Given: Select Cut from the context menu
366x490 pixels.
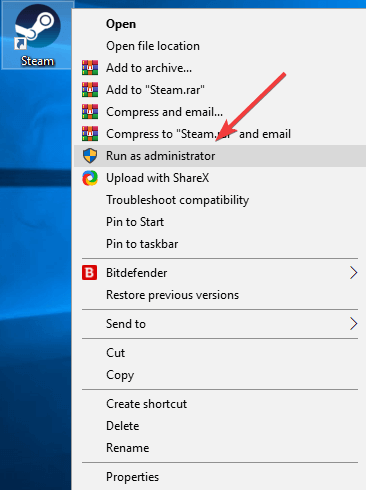Looking at the screenshot, I should click(220, 353).
